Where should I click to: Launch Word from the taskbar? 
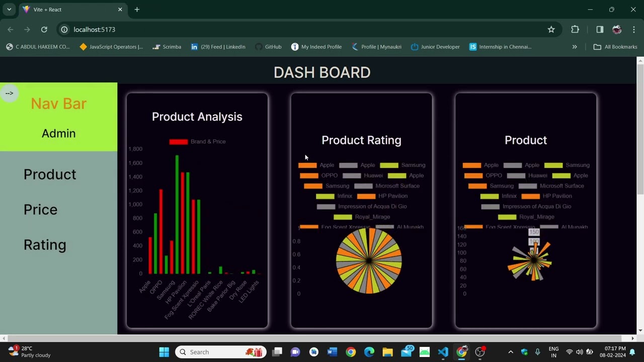(332, 352)
